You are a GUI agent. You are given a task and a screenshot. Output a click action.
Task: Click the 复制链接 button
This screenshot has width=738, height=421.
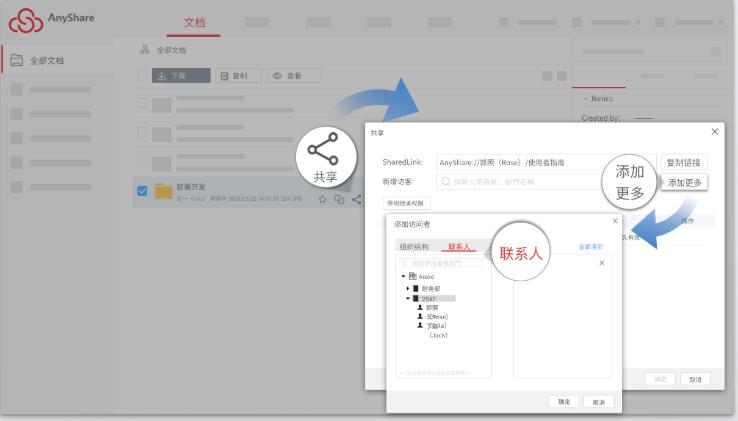click(x=685, y=162)
